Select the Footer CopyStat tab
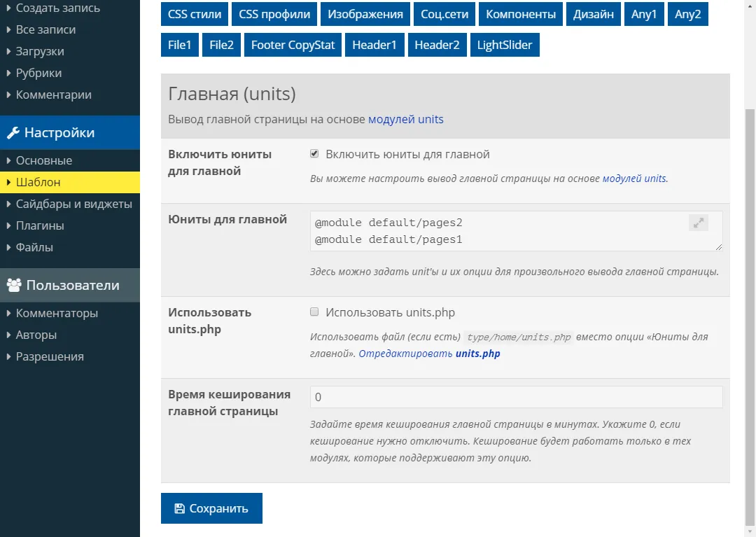This screenshot has width=756, height=537. click(293, 45)
